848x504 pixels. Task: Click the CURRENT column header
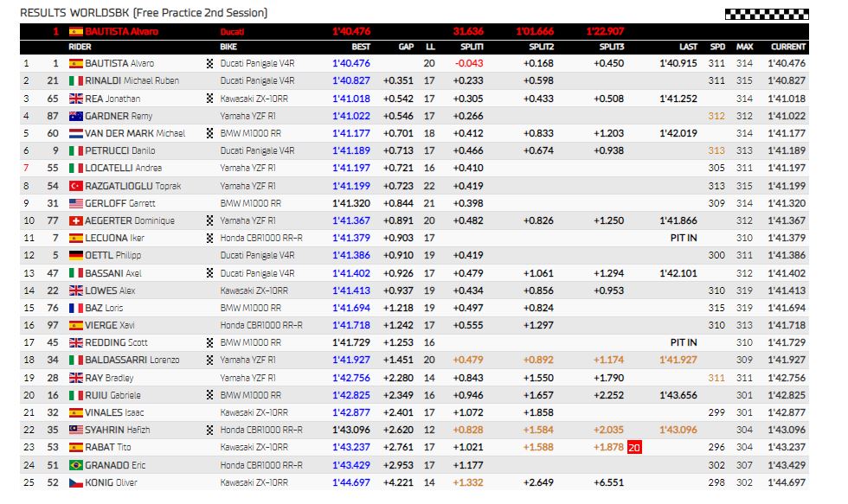(788, 47)
